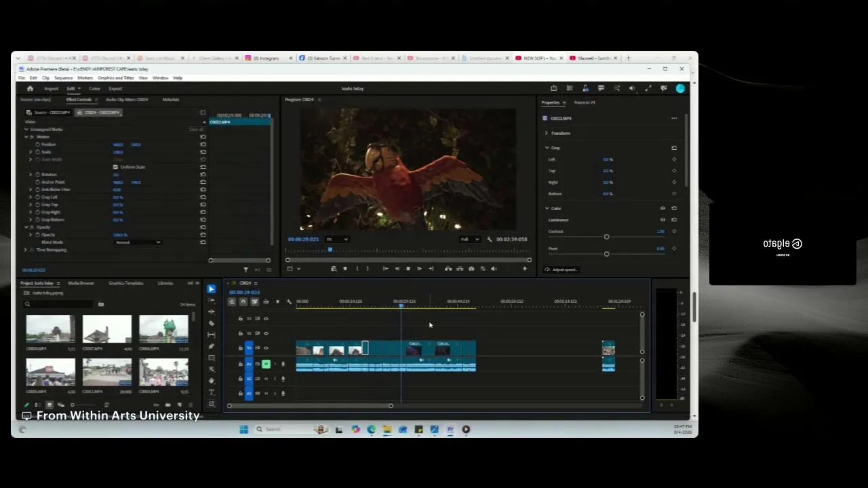Screen dimensions: 868x488
Task: Select the Selection arrow tool
Action: click(x=212, y=289)
